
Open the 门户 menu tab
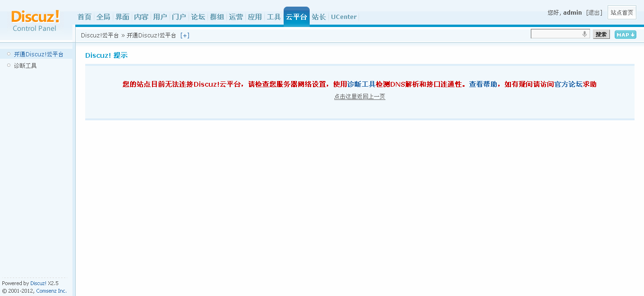point(179,17)
